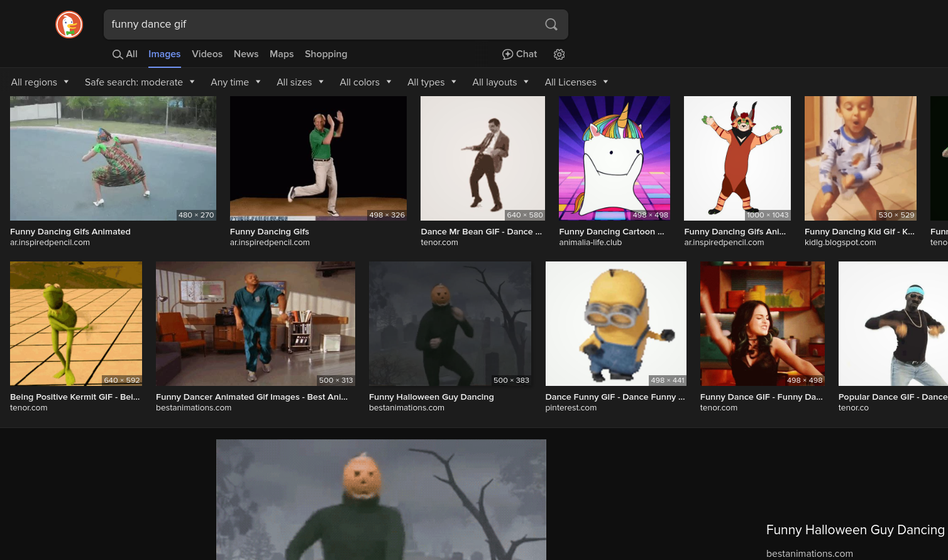This screenshot has width=948, height=560.
Task: Click the magnifying glass search icon
Action: click(551, 25)
